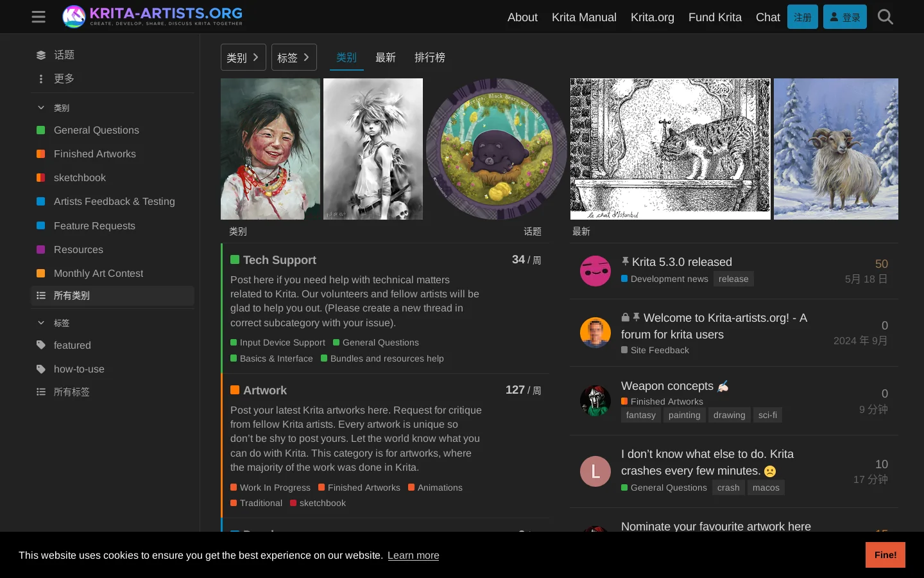This screenshot has height=578, width=924.
Task: Click the 所有标签 list icon
Action: [x=41, y=392]
